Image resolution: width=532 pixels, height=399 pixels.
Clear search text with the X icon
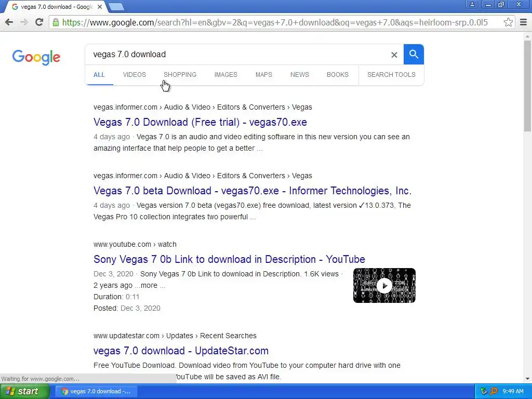[394, 55]
